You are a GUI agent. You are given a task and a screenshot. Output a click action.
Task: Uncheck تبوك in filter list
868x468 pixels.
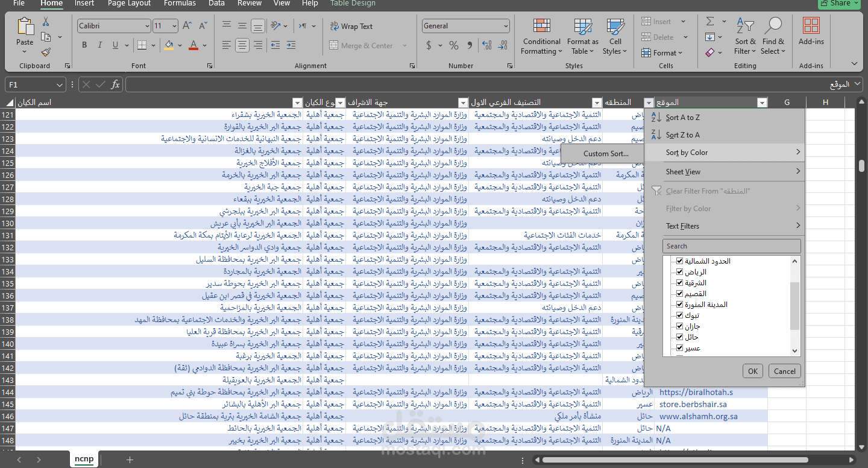(680, 315)
